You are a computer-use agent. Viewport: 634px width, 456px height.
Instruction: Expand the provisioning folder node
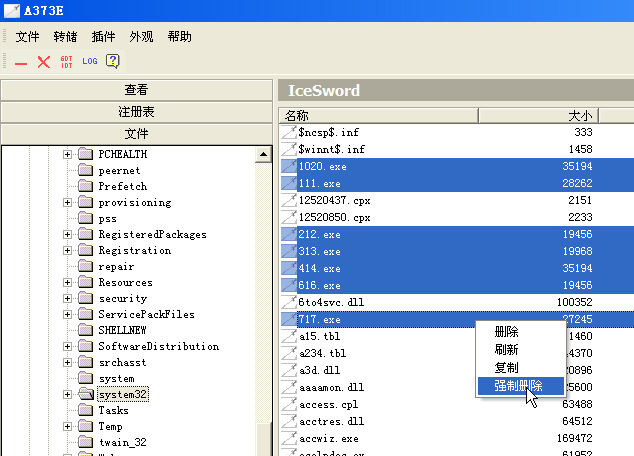(x=68, y=203)
